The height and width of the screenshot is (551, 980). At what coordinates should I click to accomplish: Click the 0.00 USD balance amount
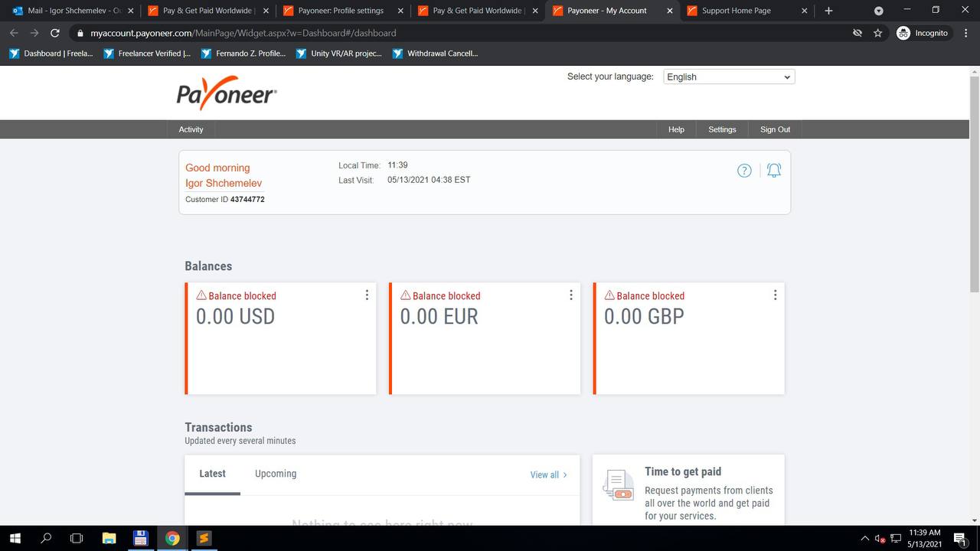coord(235,316)
